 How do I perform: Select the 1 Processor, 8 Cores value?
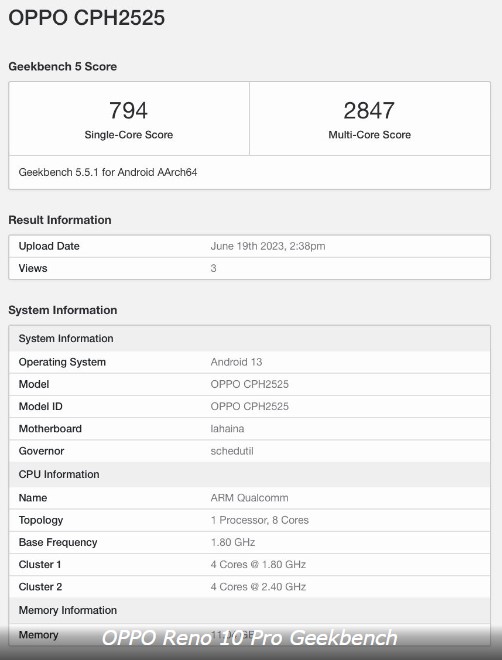click(260, 520)
